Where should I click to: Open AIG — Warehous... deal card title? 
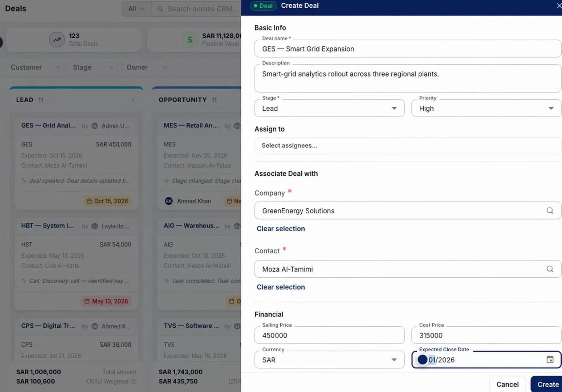(x=191, y=226)
